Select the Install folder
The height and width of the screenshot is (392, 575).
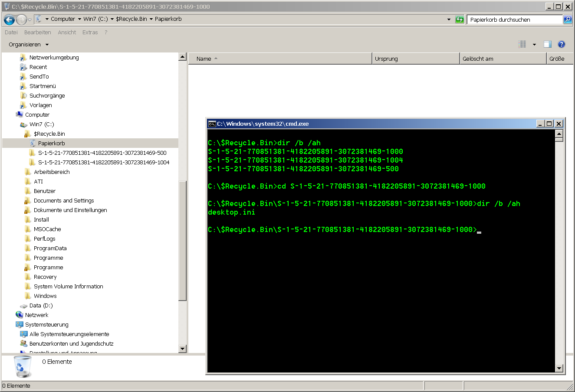[41, 219]
